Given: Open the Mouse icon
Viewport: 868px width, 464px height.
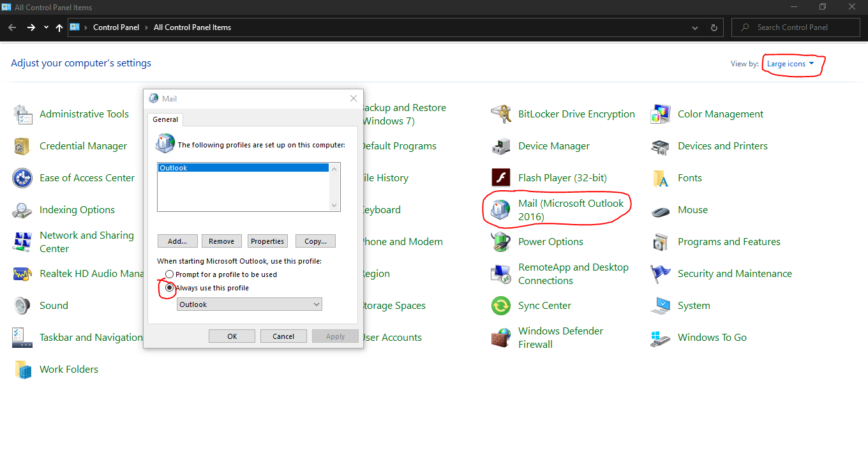Looking at the screenshot, I should tap(661, 210).
